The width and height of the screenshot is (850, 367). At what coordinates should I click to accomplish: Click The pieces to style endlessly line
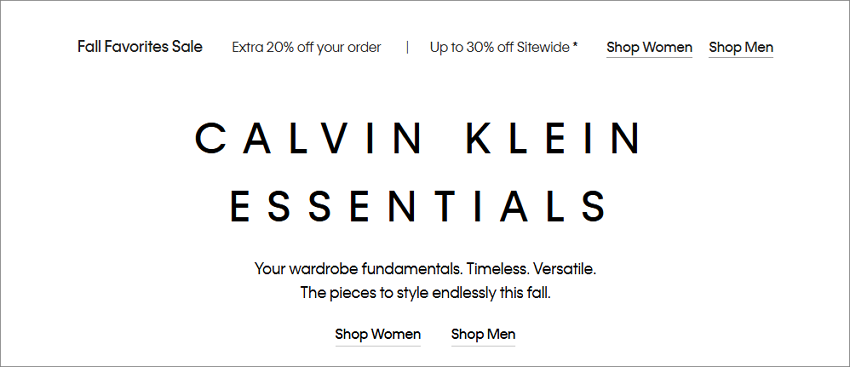[x=426, y=294]
